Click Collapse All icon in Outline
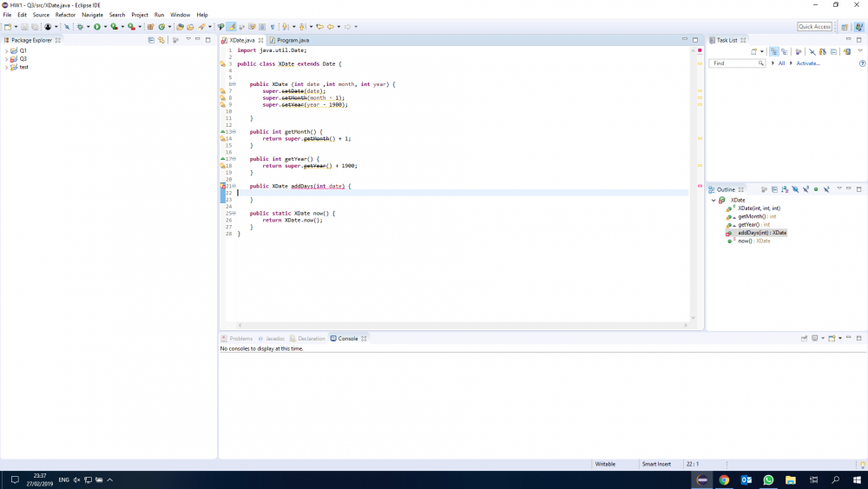Image resolution: width=868 pixels, height=489 pixels. click(x=774, y=189)
